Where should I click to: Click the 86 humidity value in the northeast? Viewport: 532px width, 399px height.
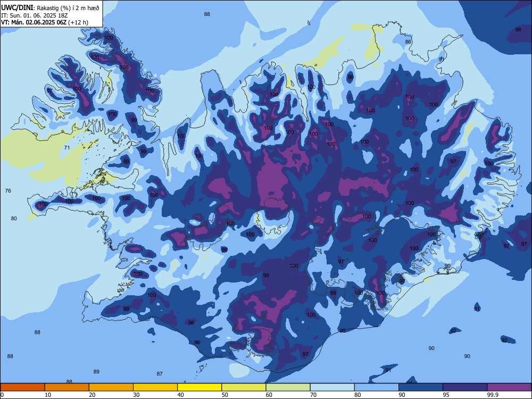(408, 41)
